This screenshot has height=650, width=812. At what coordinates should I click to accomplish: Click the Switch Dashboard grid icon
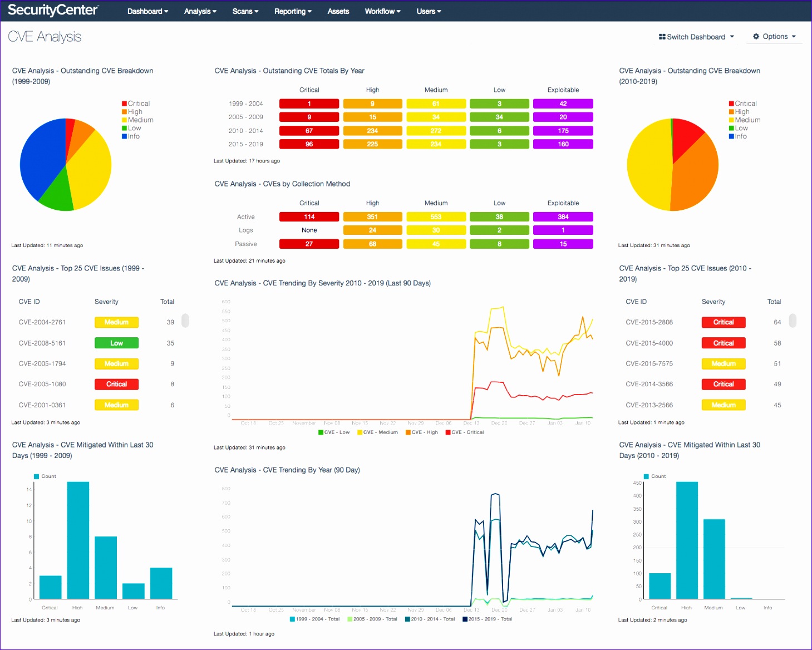click(661, 36)
